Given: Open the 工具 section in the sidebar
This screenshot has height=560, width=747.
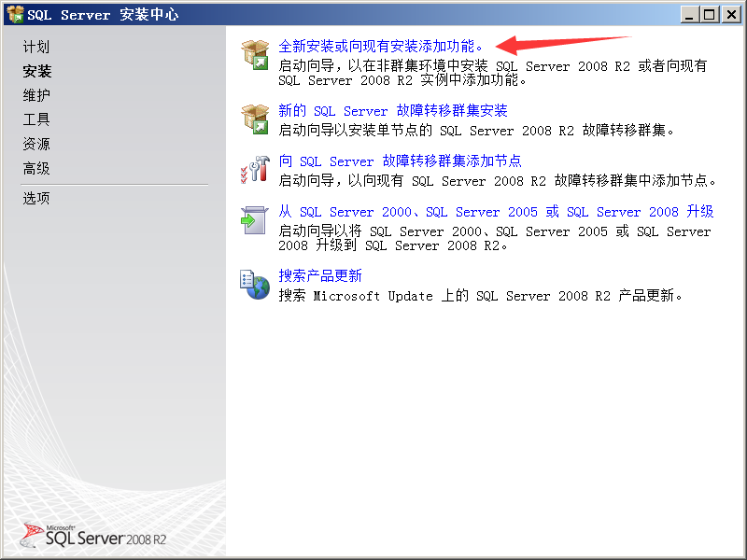Looking at the screenshot, I should point(36,119).
